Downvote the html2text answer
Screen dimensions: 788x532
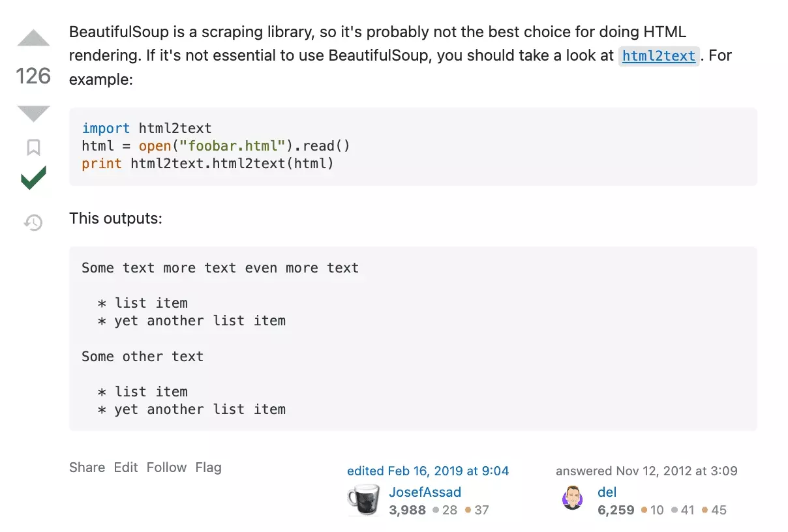(x=33, y=113)
